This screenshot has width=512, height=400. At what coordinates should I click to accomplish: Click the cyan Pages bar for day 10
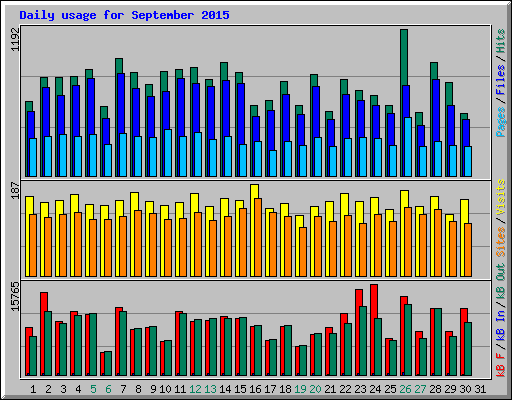(x=168, y=153)
